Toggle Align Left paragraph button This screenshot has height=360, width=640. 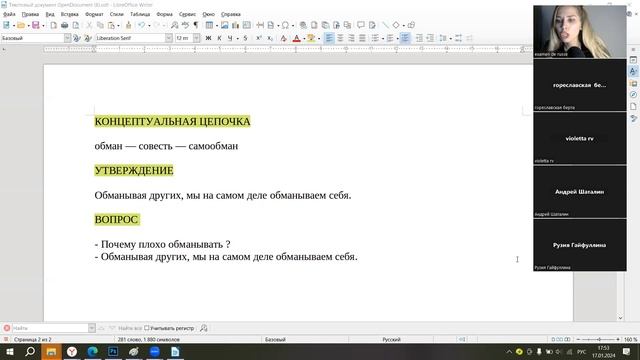click(329, 38)
